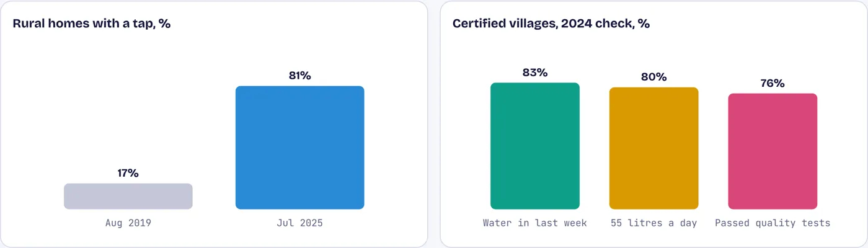Image resolution: width=868 pixels, height=248 pixels.
Task: Click the 80% value label
Action: pos(653,77)
